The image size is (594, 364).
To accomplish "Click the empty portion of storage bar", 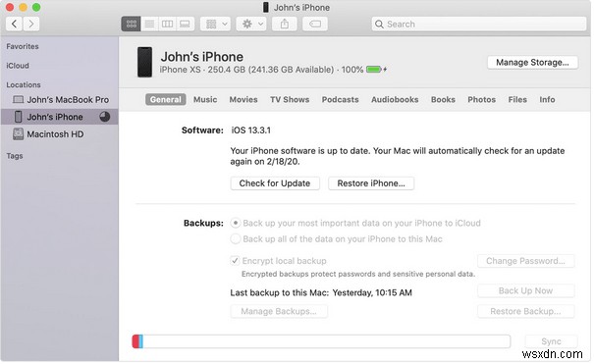I will 327,341.
